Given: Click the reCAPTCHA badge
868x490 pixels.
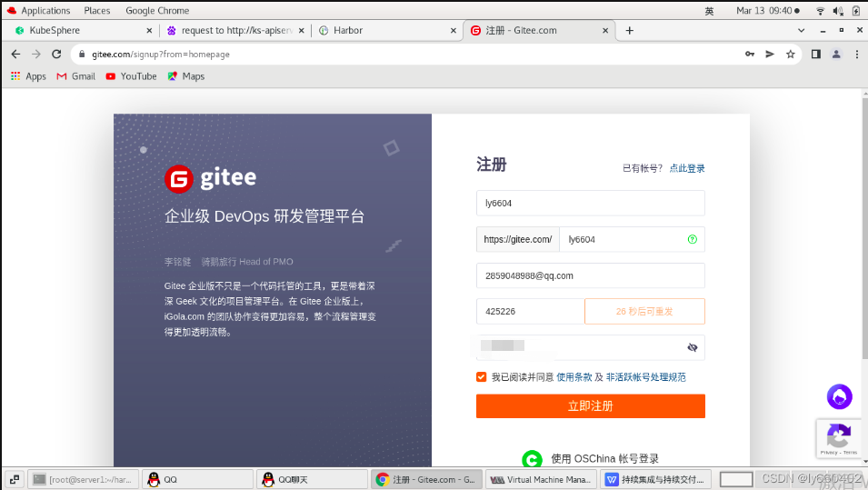Looking at the screenshot, I should 839,438.
